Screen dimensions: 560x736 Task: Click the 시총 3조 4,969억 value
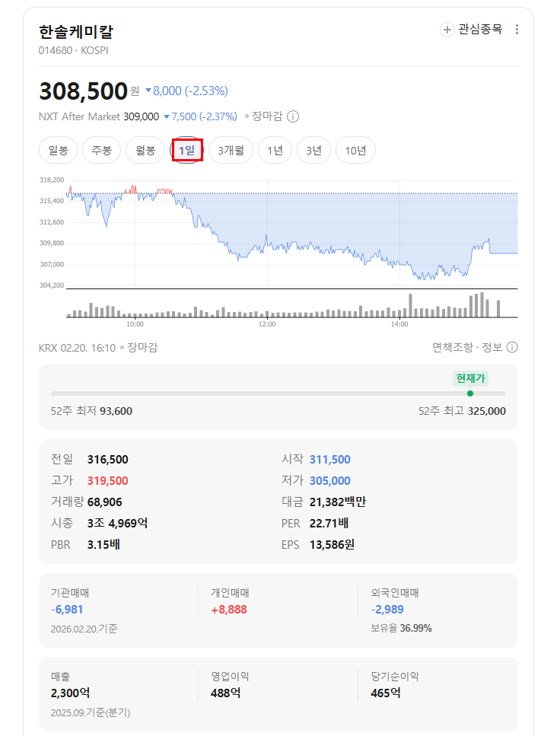tap(117, 524)
